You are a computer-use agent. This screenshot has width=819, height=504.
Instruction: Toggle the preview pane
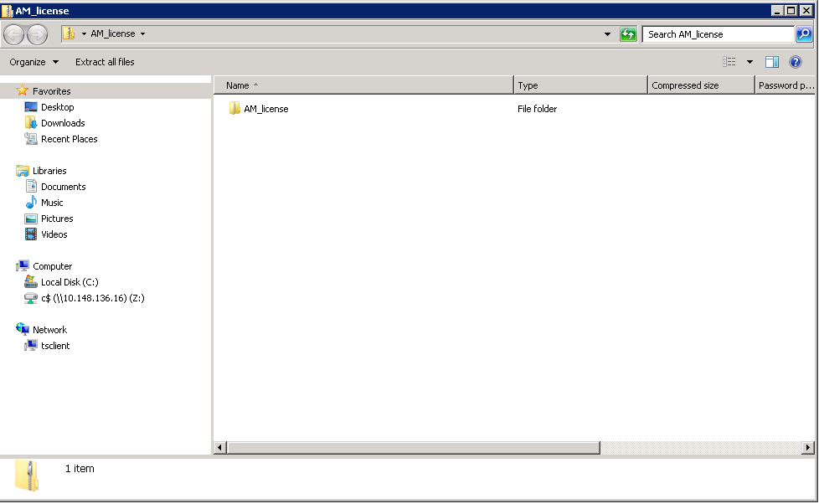(x=771, y=61)
